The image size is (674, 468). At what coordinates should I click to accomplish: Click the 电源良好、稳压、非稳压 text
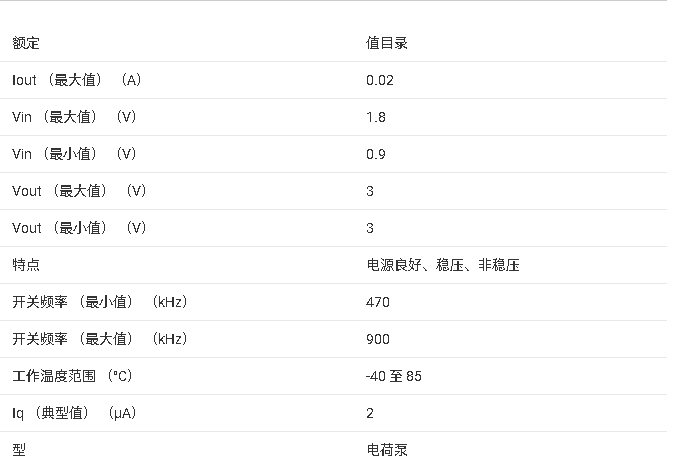coord(443,265)
